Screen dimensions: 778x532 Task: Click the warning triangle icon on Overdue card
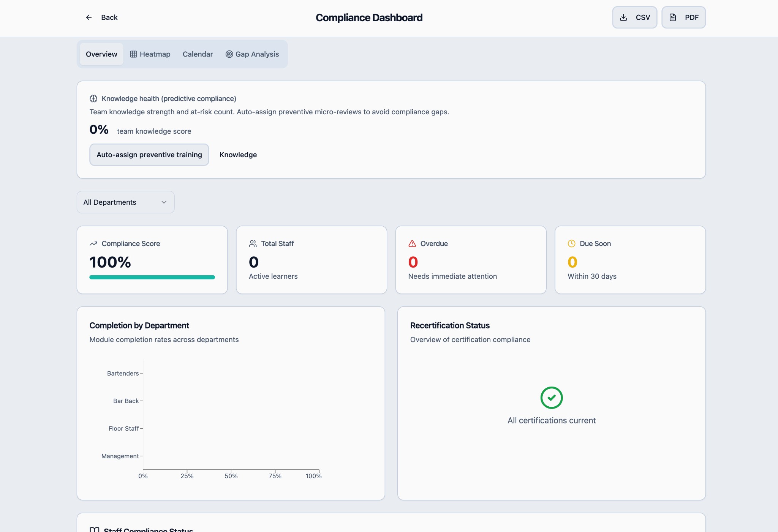413,243
